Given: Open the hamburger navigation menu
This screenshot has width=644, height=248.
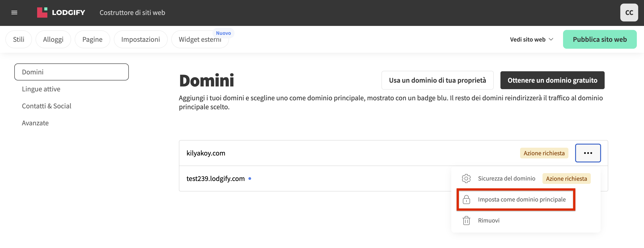Looking at the screenshot, I should point(14,13).
